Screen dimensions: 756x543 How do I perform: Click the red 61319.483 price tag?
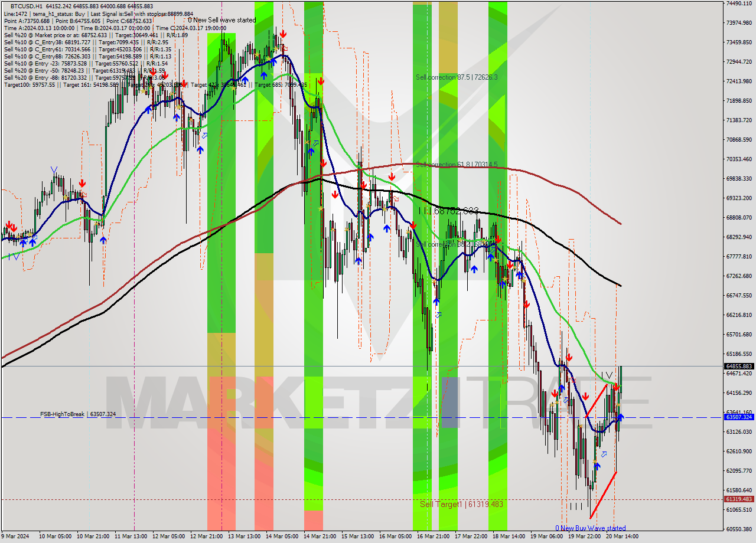click(738, 499)
